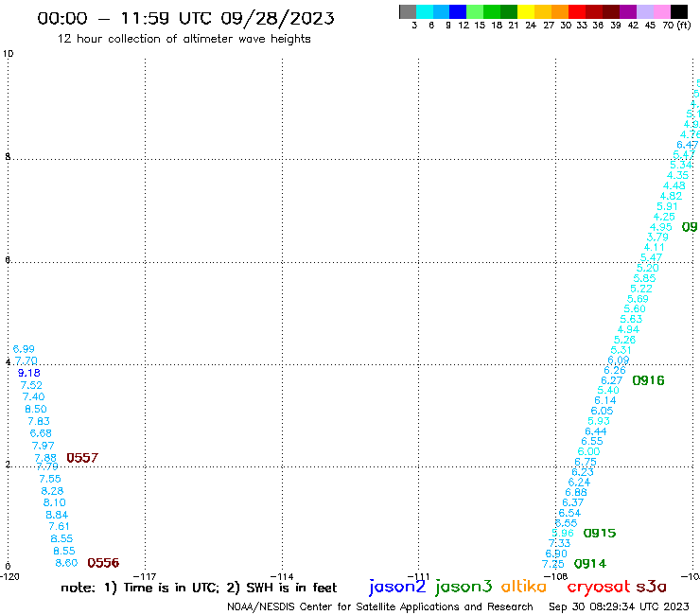This screenshot has width=700, height=615.
Task: Click the 9.18 wave height value
Action: coord(29,373)
